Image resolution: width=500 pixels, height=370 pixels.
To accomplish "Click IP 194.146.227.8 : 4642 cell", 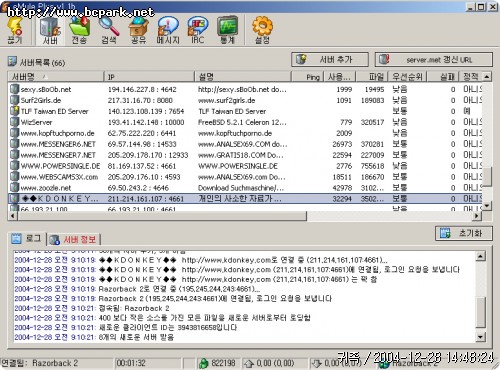I will (x=142, y=89).
